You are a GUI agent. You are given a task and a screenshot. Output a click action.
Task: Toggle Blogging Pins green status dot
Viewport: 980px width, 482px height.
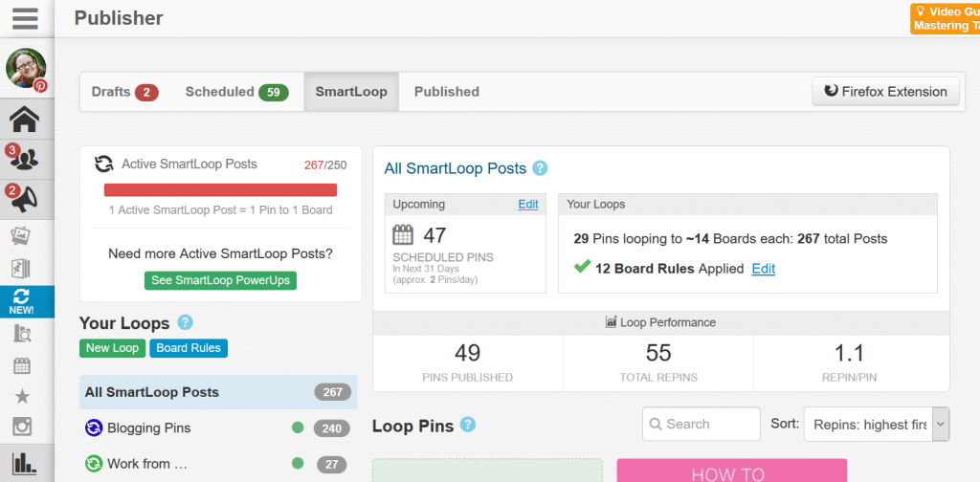(x=298, y=428)
